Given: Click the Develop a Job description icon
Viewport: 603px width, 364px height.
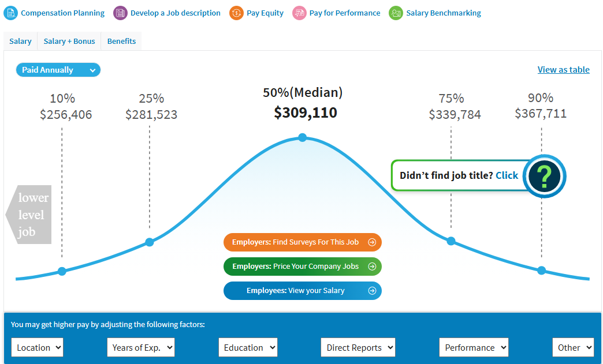Looking at the screenshot, I should (120, 13).
